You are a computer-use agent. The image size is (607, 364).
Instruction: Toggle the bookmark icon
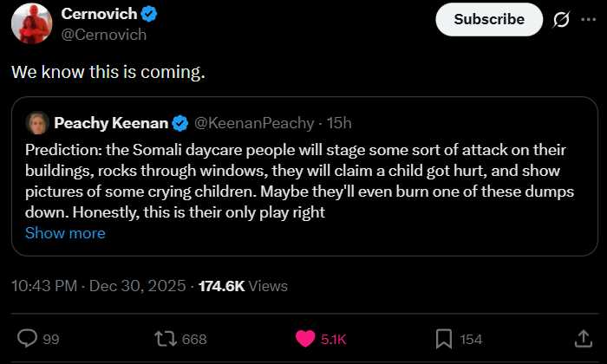443,339
